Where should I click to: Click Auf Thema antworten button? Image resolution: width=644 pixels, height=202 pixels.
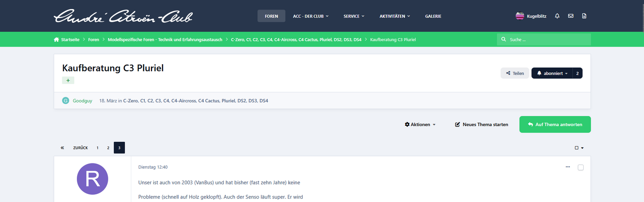555,124
